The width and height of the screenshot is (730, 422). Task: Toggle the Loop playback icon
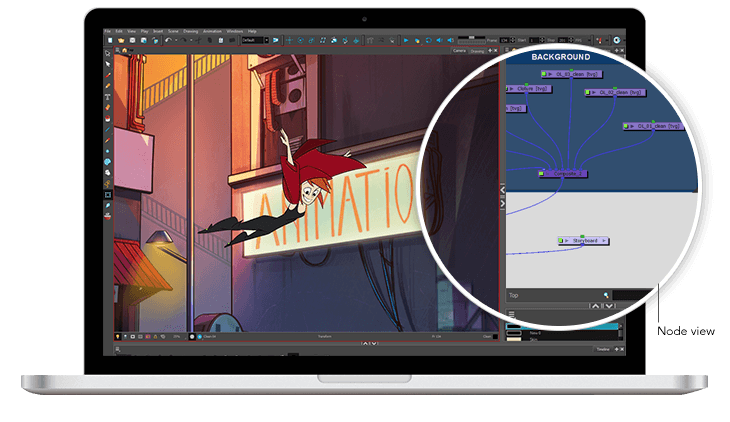(x=429, y=40)
